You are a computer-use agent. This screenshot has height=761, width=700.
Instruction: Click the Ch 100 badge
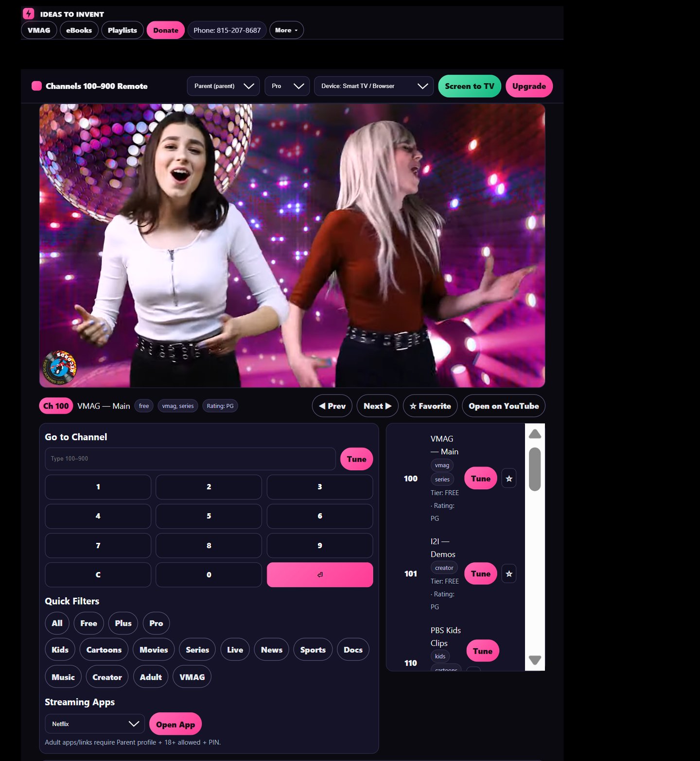(x=56, y=406)
